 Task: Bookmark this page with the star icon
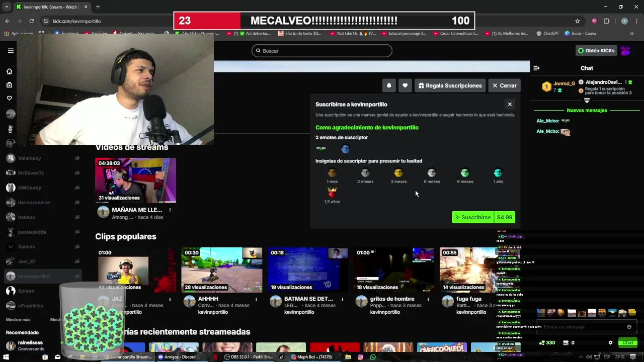(x=578, y=21)
